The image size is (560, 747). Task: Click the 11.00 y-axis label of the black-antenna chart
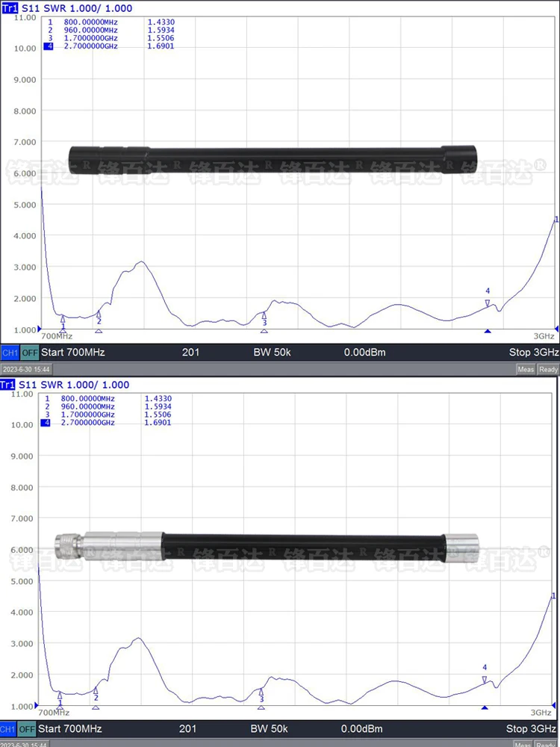[25, 18]
